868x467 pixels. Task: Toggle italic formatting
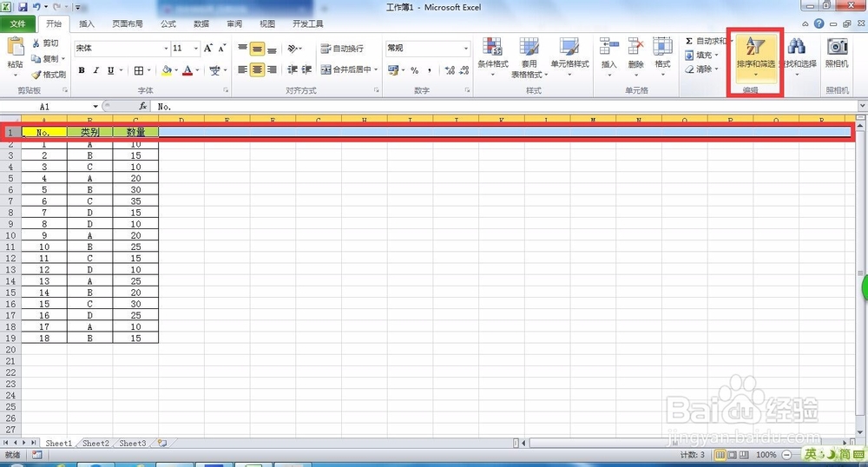[x=95, y=70]
